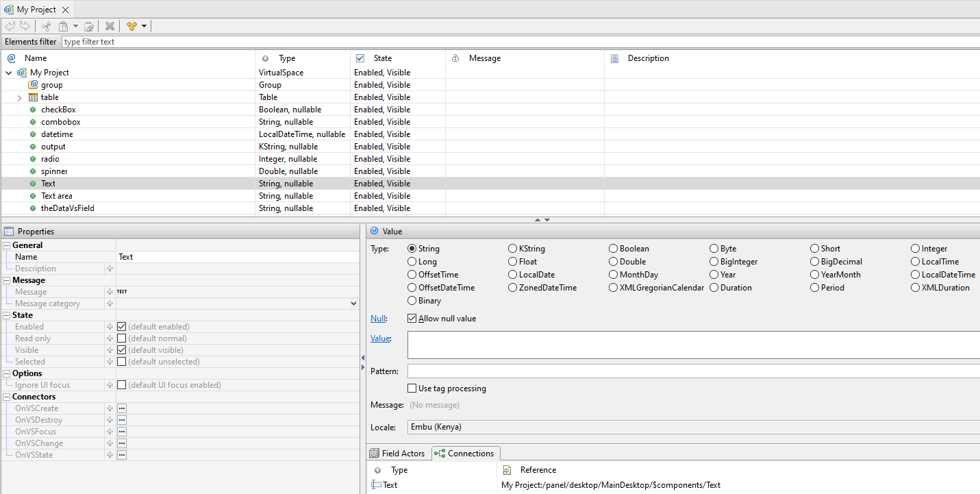Open the Message category dropdown
The width and height of the screenshot is (980, 494).
click(353, 304)
